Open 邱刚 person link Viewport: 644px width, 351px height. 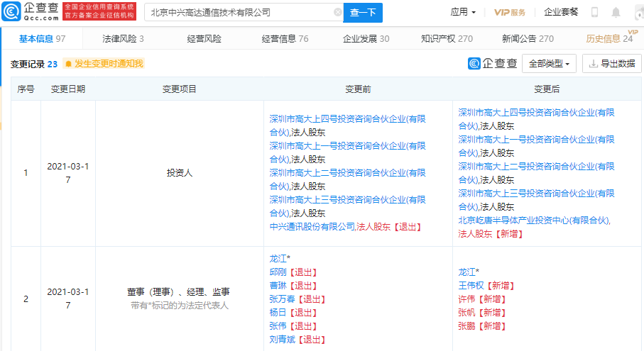click(x=278, y=272)
